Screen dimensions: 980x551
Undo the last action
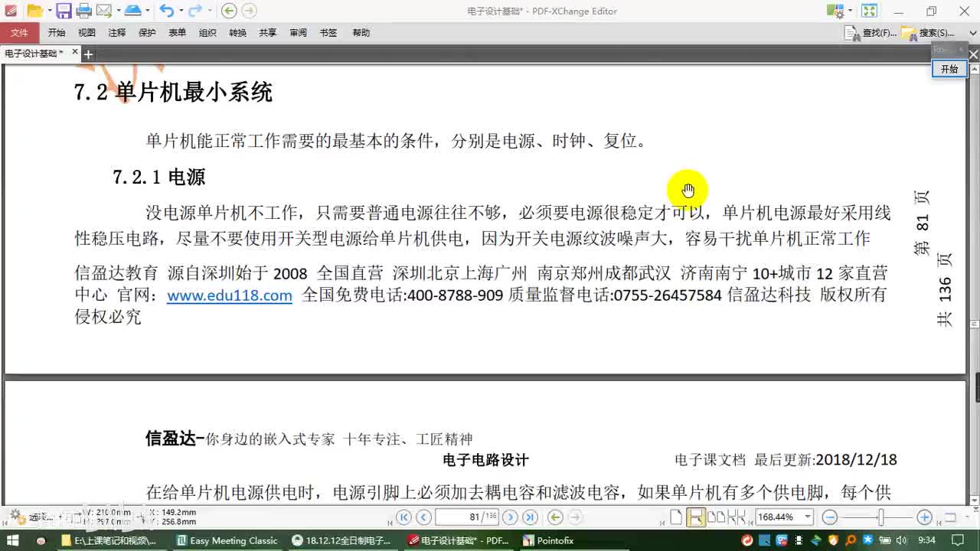[166, 11]
